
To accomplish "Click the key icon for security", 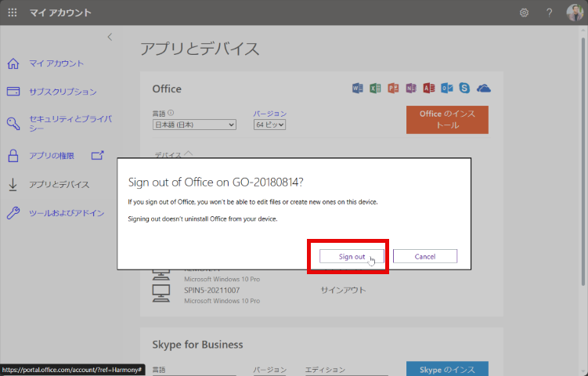I will pos(13,123).
